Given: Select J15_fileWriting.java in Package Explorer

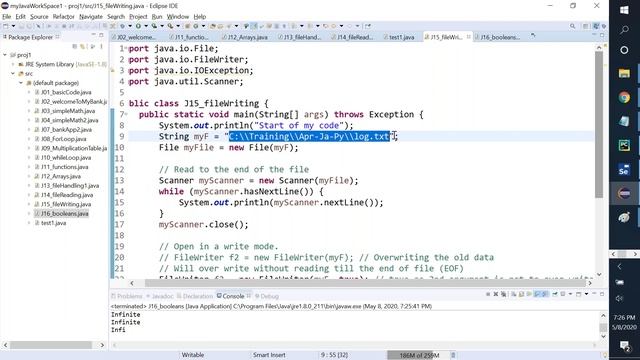Looking at the screenshot, I should [x=66, y=204].
